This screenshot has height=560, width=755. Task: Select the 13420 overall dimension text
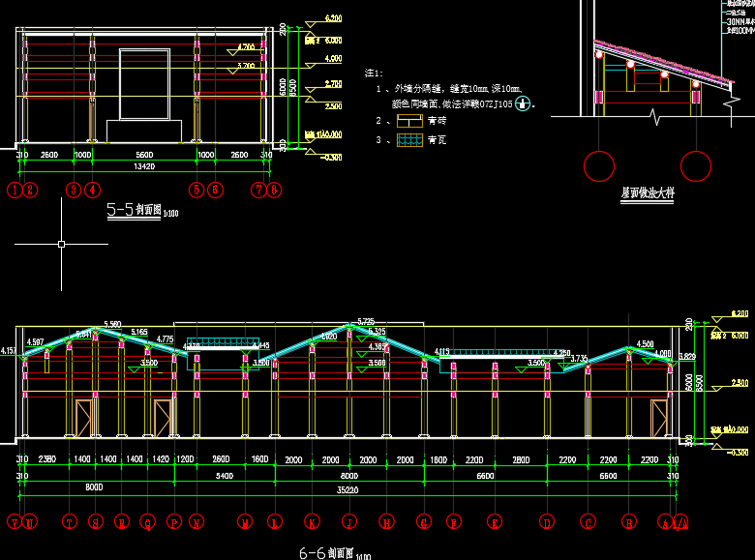(x=144, y=166)
